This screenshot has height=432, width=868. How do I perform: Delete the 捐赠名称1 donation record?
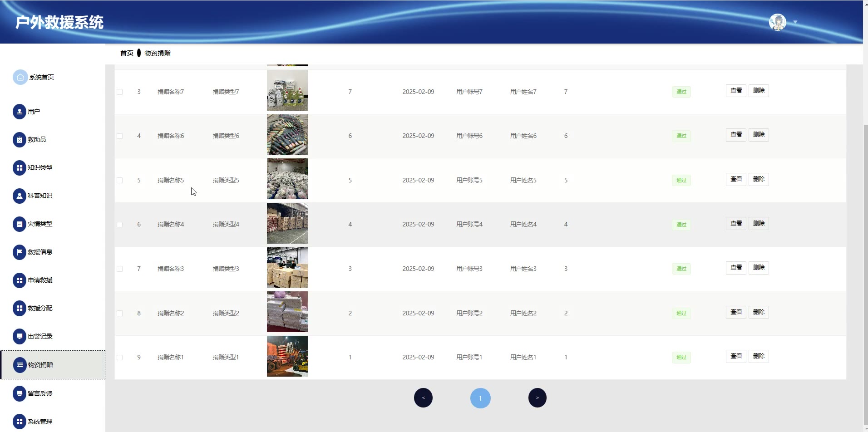click(759, 356)
